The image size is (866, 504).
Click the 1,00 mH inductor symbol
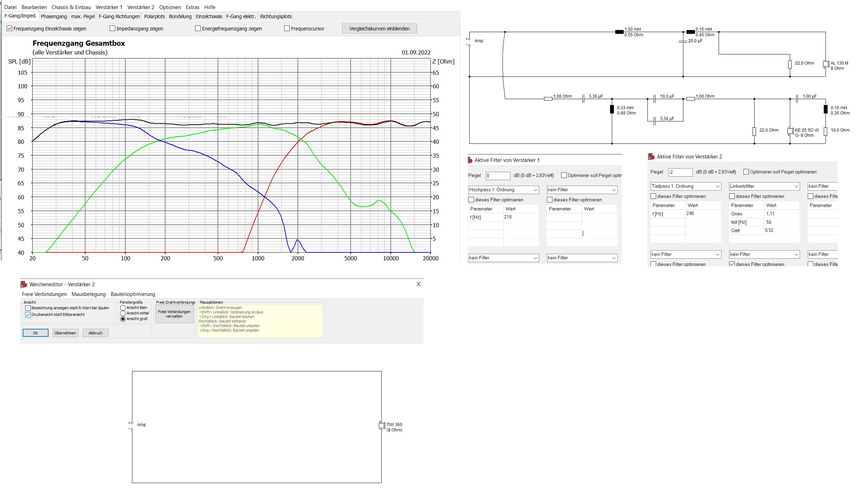(x=619, y=32)
